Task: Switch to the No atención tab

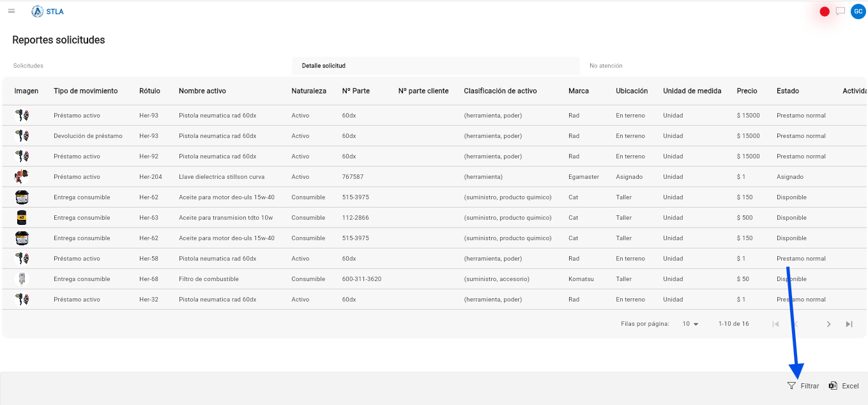Action: tap(605, 66)
